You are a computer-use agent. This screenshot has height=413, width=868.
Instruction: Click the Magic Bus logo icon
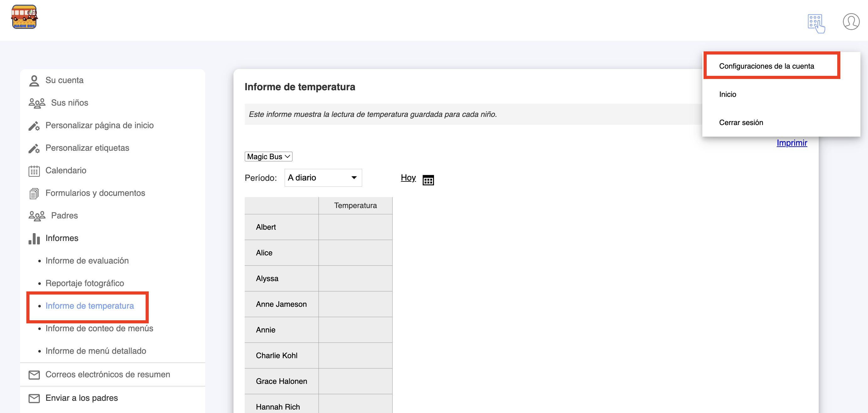24,17
